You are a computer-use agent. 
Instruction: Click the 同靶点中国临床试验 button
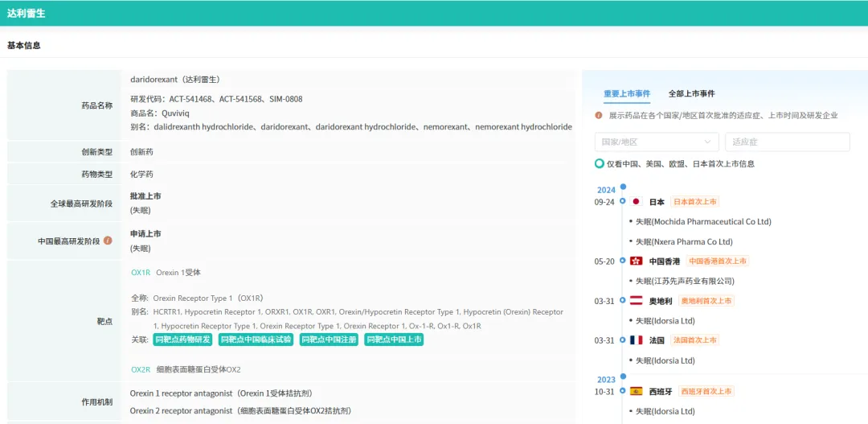(x=256, y=340)
